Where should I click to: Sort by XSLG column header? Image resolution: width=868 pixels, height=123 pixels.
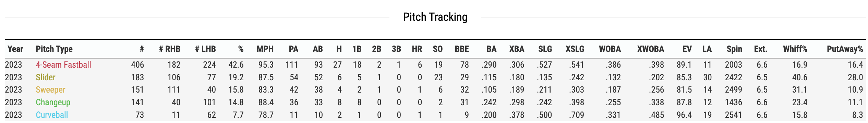click(575, 49)
